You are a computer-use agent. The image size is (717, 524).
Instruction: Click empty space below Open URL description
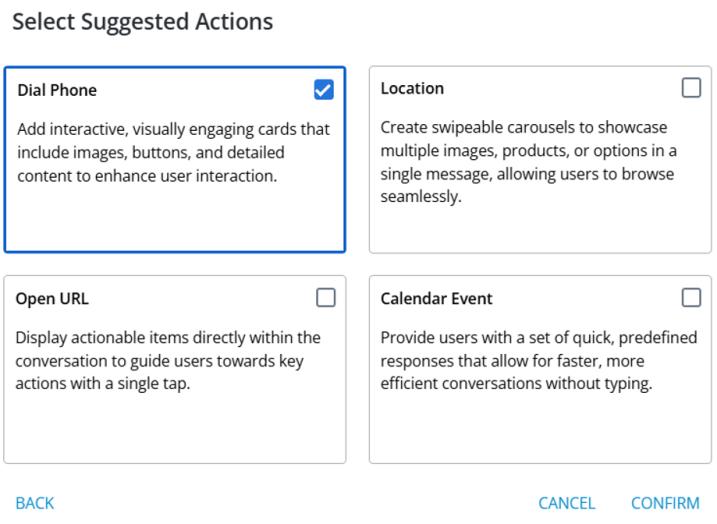[x=174, y=430]
